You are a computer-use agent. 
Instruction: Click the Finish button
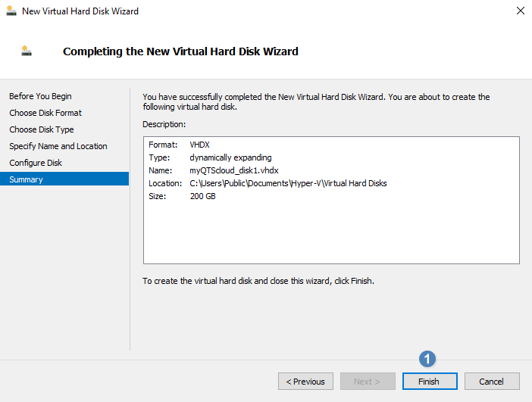[430, 382]
